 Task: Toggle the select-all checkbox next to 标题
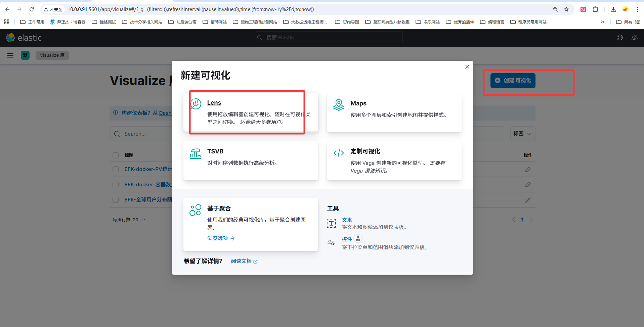point(116,155)
